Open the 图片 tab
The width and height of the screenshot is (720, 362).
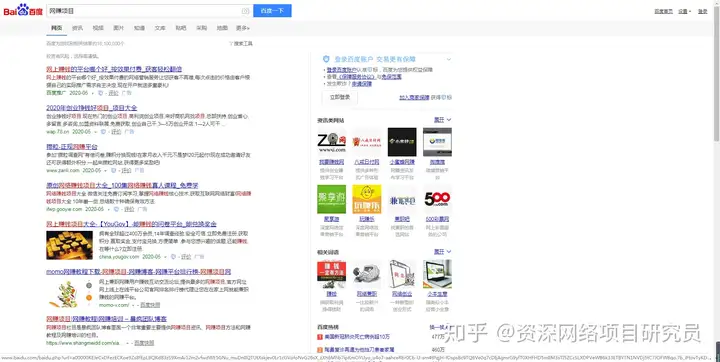(x=118, y=28)
